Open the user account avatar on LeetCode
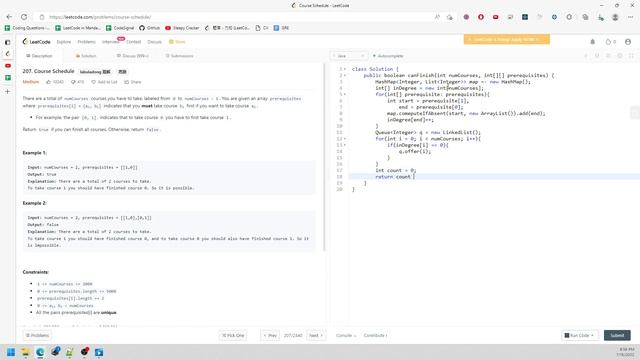Image resolution: width=640 pixels, height=360 pixels. coord(628,42)
